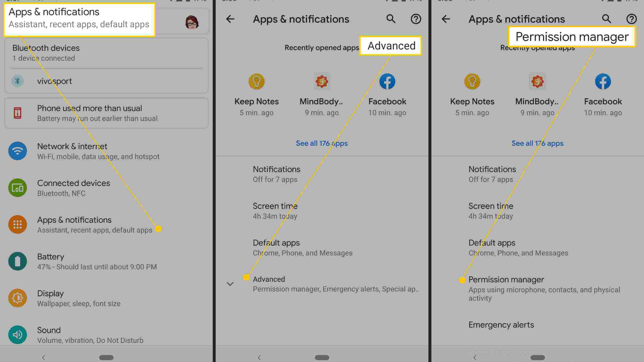
Task: Open the MindBody app icon
Action: (322, 81)
